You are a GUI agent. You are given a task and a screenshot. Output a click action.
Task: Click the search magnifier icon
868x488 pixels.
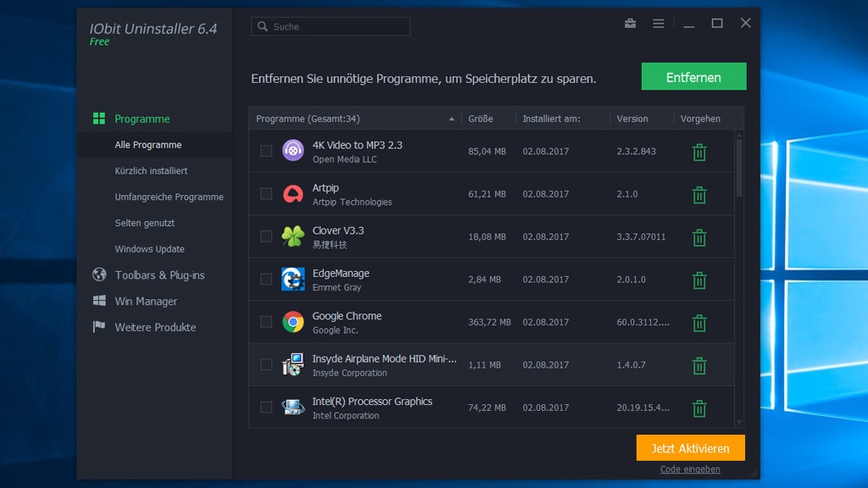pos(263,26)
